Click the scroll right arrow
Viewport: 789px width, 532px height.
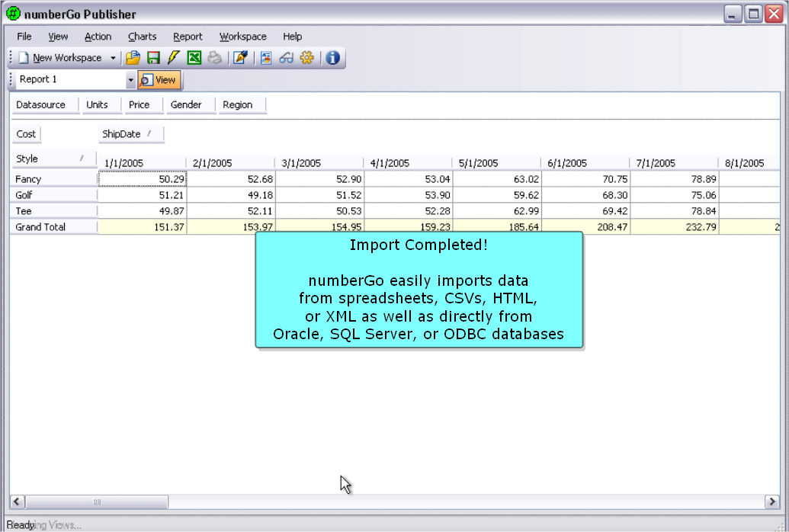tap(772, 502)
